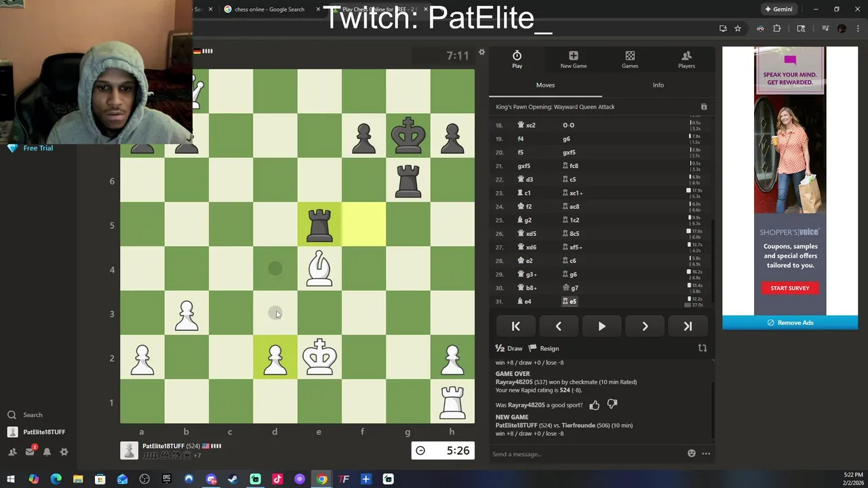Focus the Send a message chat field
Screen dimensions: 868x488
[x=587, y=454]
